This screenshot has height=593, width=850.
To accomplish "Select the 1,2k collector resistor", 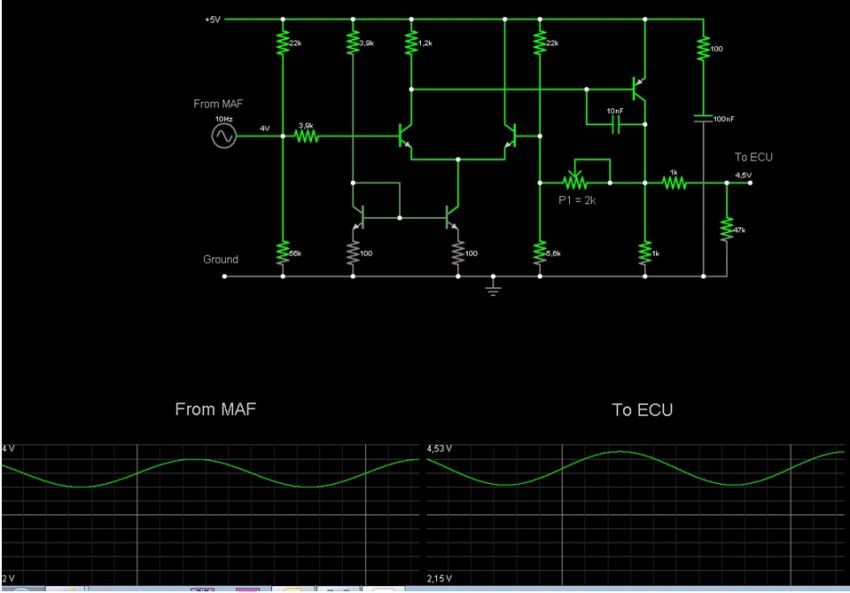I will click(x=411, y=43).
